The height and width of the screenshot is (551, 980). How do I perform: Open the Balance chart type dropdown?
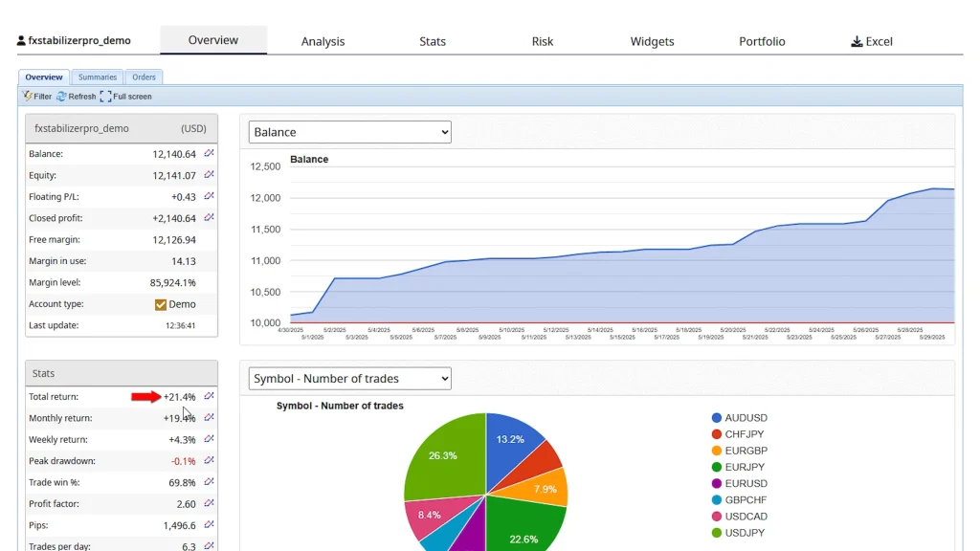[x=349, y=132]
